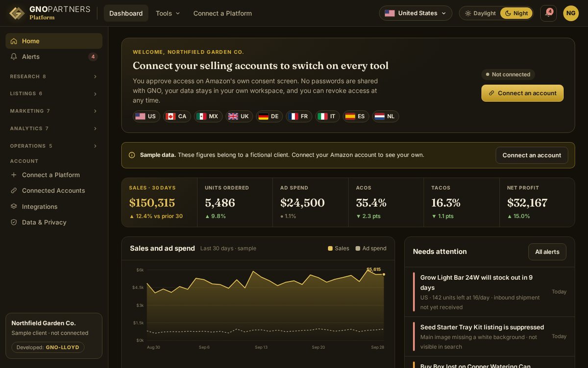Select the UK flag marketplace chip
Viewport: 588px width, 368px height.
click(239, 116)
